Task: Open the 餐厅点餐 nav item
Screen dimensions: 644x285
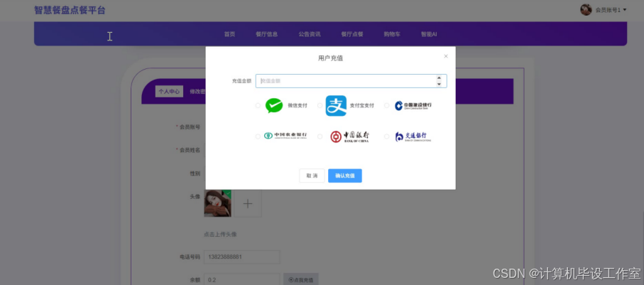Action: [x=352, y=34]
